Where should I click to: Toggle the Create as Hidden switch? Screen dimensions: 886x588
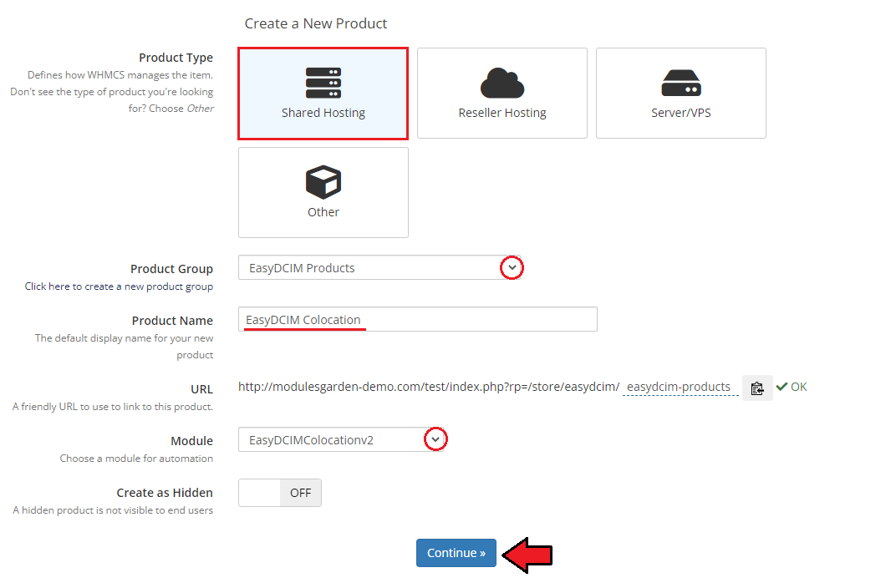[x=280, y=493]
